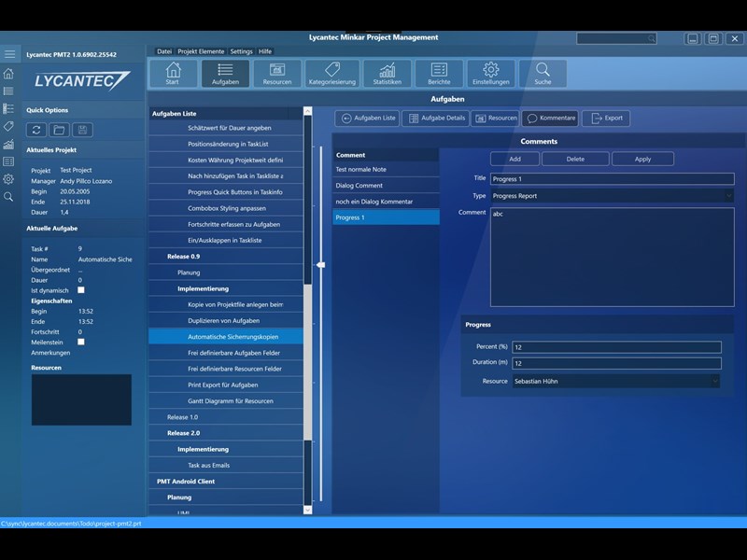Screen dimensions: 747x560
Task: Click the task list scrollbar thumb
Action: [x=308, y=362]
